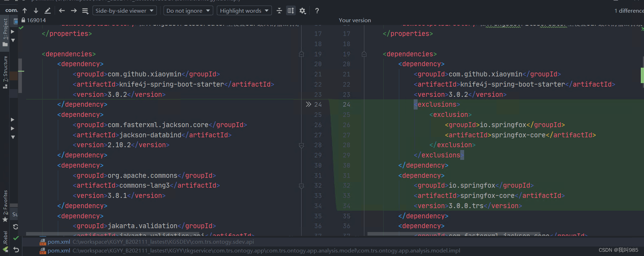Image resolution: width=644 pixels, height=256 pixels.
Task: Toggle collapse unchanged fragments
Action: pyautogui.click(x=279, y=11)
